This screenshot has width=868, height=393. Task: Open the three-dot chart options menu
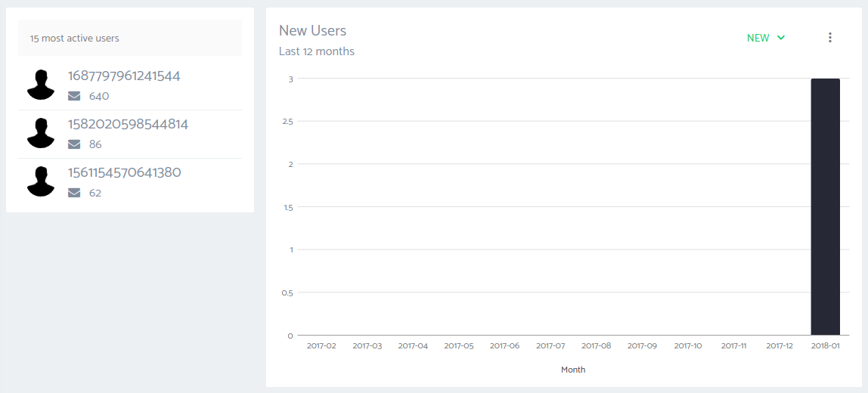(x=829, y=38)
